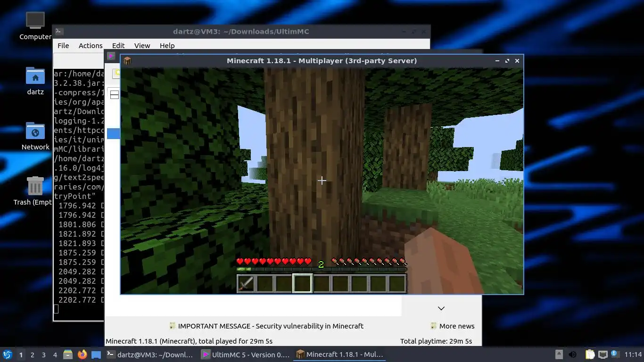
Task: Open the Lubuntu start menu in the taskbar
Action: (x=7, y=354)
